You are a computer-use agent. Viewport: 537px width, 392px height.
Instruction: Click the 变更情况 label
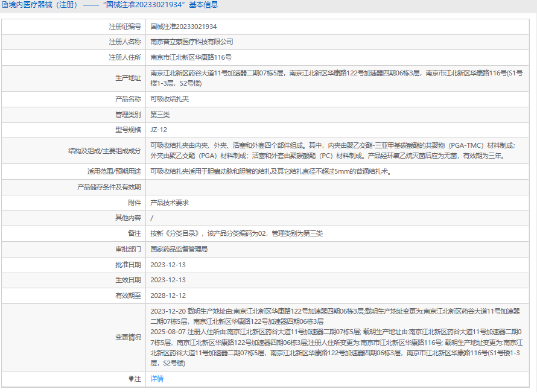point(128,337)
